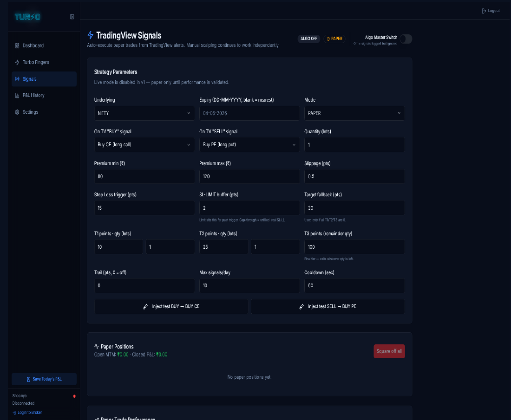Click the Premium min field
Screen dimensions: 511x420
point(144,176)
